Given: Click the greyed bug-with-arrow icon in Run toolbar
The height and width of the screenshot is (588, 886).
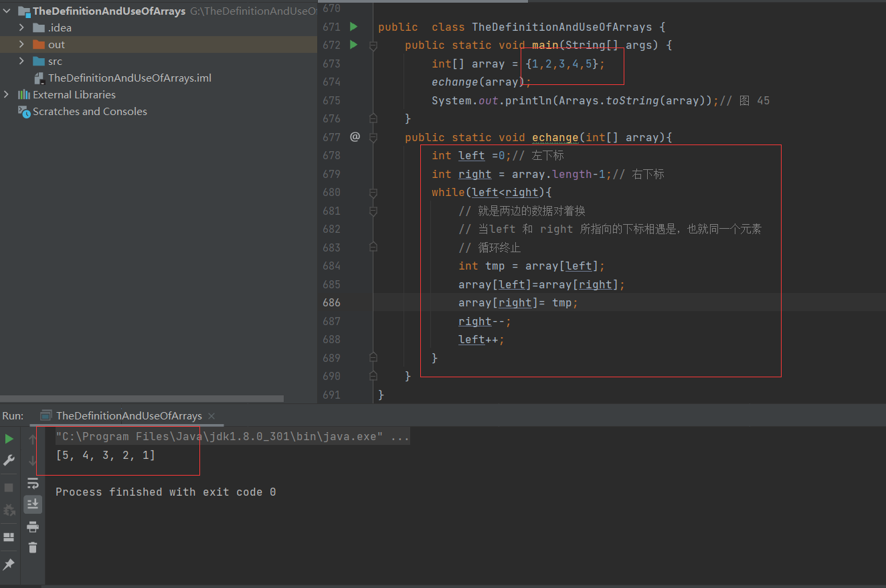Looking at the screenshot, I should pyautogui.click(x=9, y=510).
